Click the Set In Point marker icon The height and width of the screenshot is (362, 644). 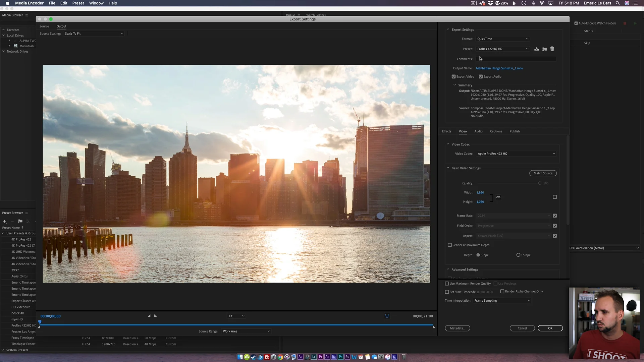click(x=149, y=316)
